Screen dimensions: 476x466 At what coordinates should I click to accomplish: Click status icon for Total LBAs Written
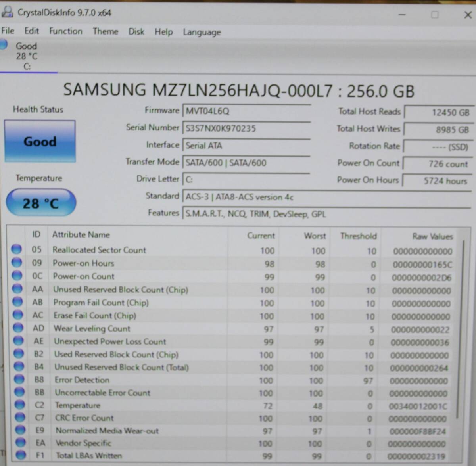click(21, 455)
